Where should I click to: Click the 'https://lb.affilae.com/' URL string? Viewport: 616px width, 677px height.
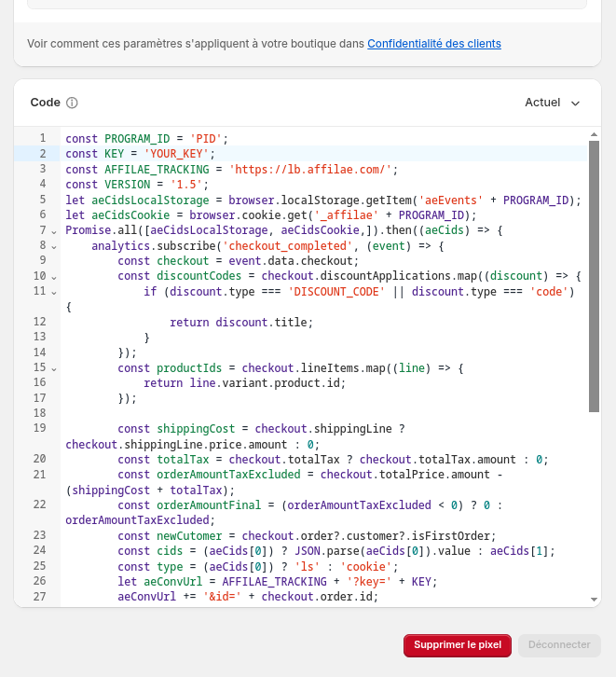[x=310, y=170]
